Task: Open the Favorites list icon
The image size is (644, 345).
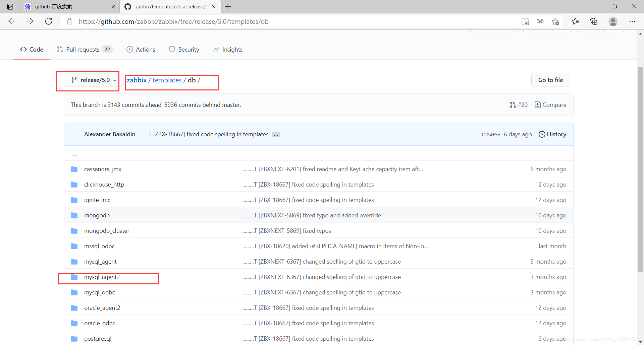Action: pyautogui.click(x=575, y=21)
